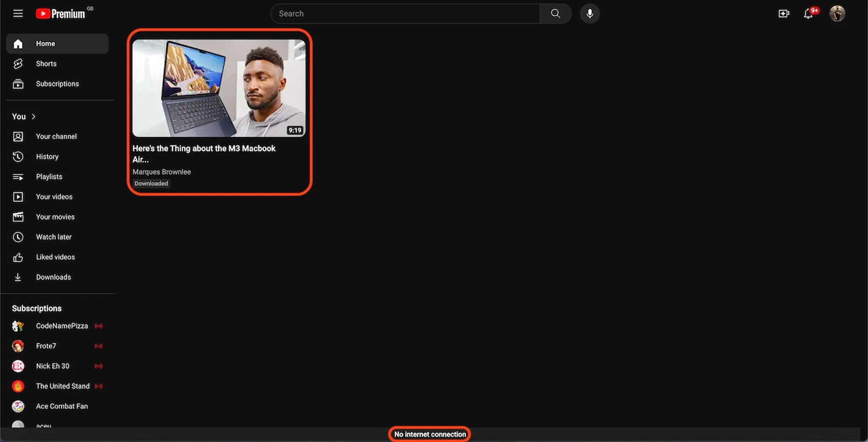The width and height of the screenshot is (868, 442).
Task: Open account avatar menu
Action: tap(837, 14)
